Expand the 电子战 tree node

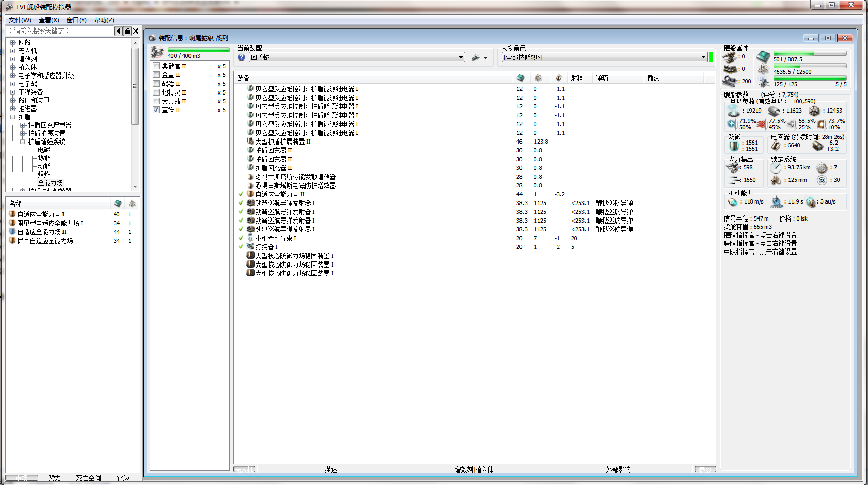coord(13,84)
